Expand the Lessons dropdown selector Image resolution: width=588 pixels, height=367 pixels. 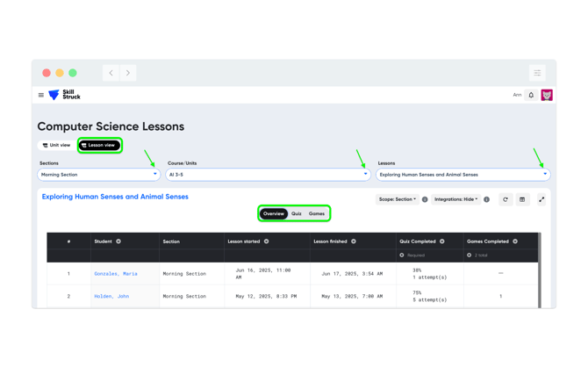click(x=463, y=175)
